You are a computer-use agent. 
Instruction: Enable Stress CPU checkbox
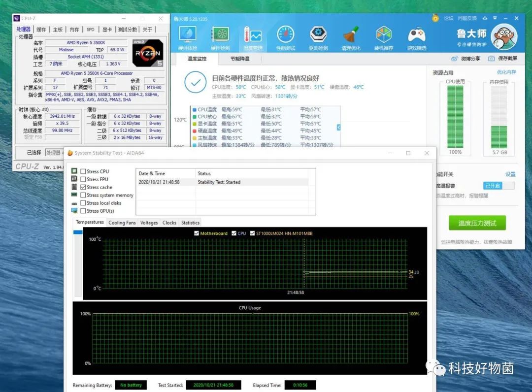coord(83,171)
